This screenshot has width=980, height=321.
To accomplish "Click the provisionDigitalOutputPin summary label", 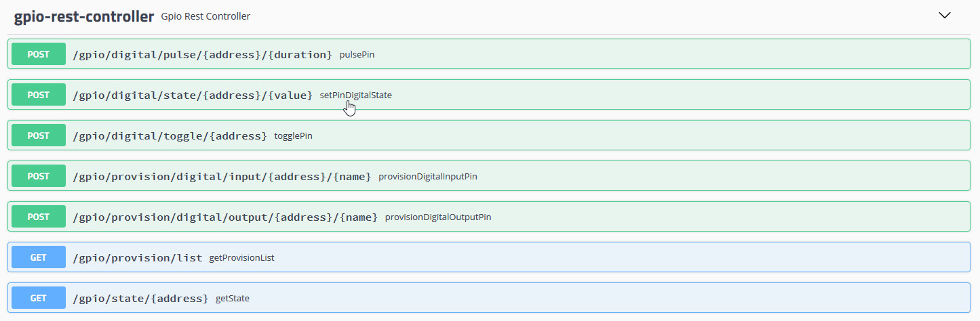I will (438, 217).
